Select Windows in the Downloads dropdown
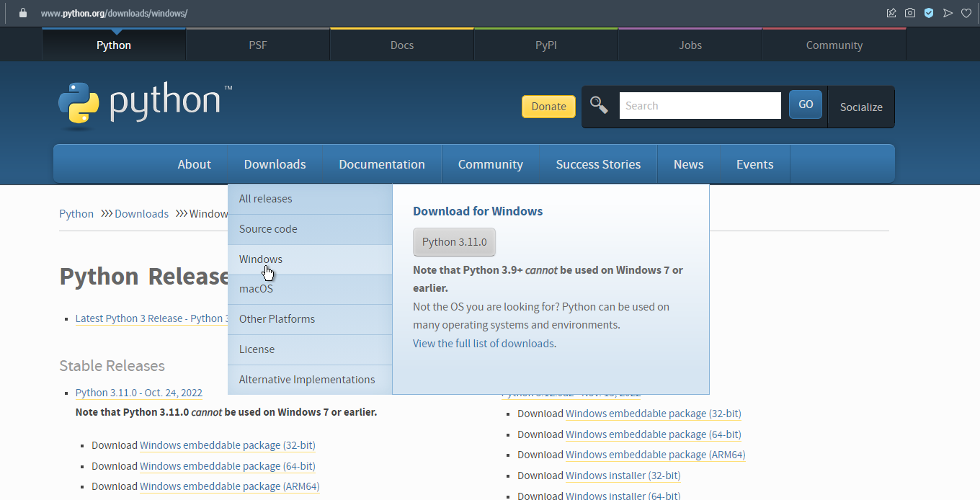 [x=310, y=259]
